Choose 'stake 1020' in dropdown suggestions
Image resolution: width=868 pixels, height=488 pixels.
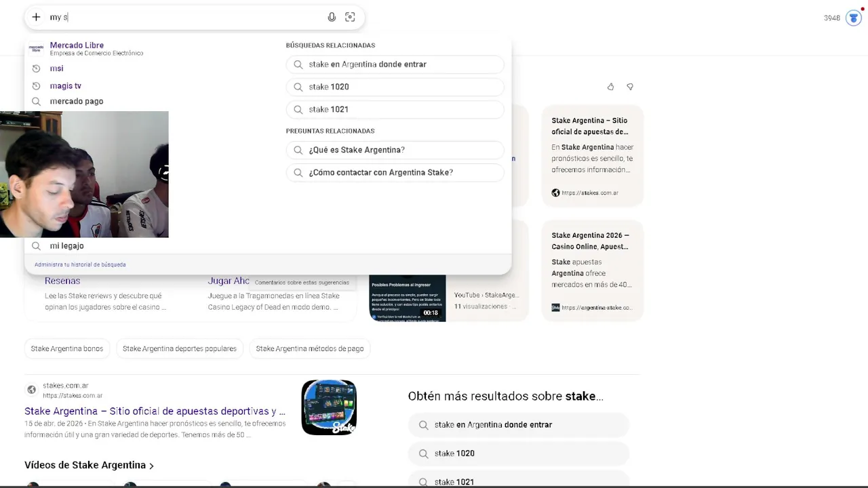point(395,87)
